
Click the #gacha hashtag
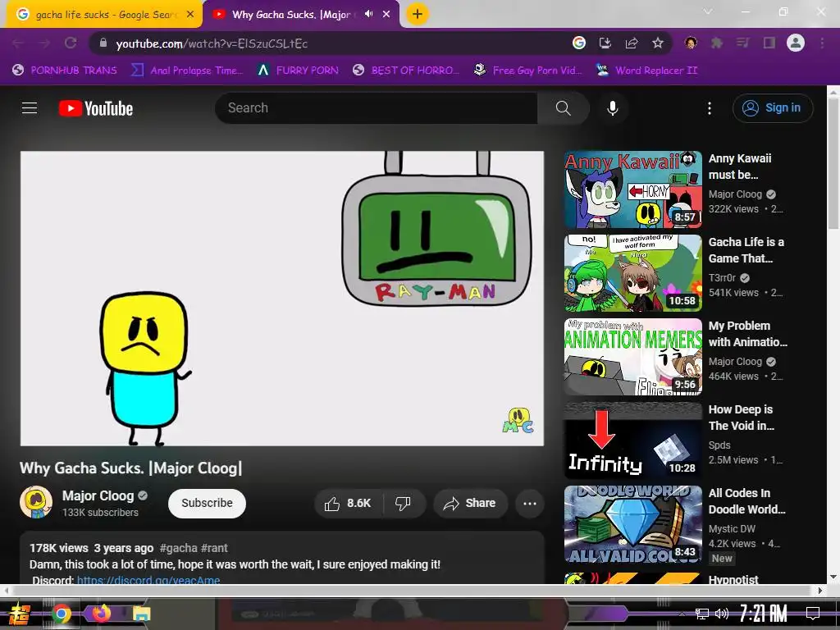point(178,548)
